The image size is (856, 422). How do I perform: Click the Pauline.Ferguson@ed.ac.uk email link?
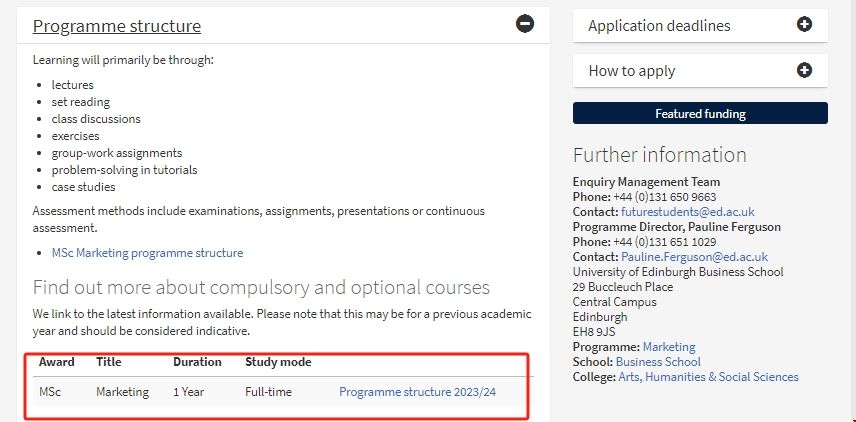694,257
